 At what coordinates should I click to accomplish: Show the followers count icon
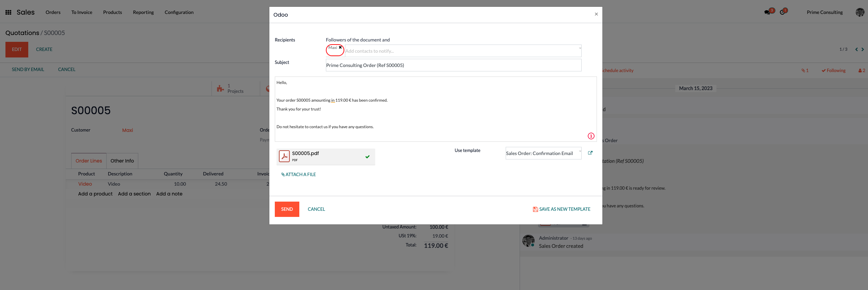(862, 70)
